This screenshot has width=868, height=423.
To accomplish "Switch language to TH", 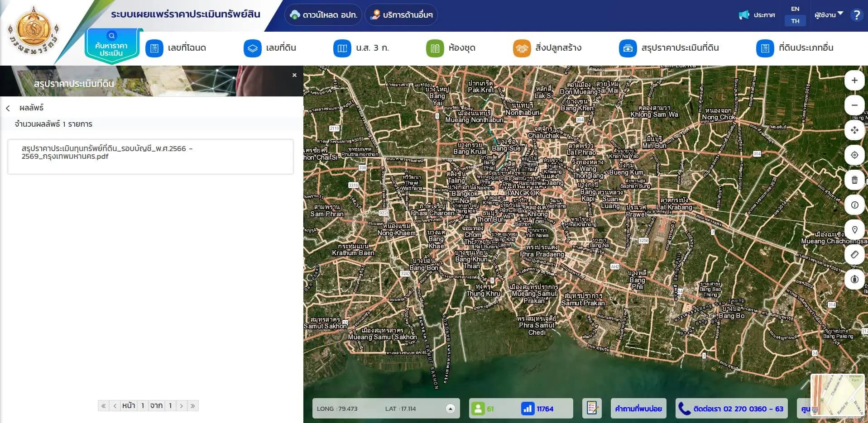I will 795,21.
